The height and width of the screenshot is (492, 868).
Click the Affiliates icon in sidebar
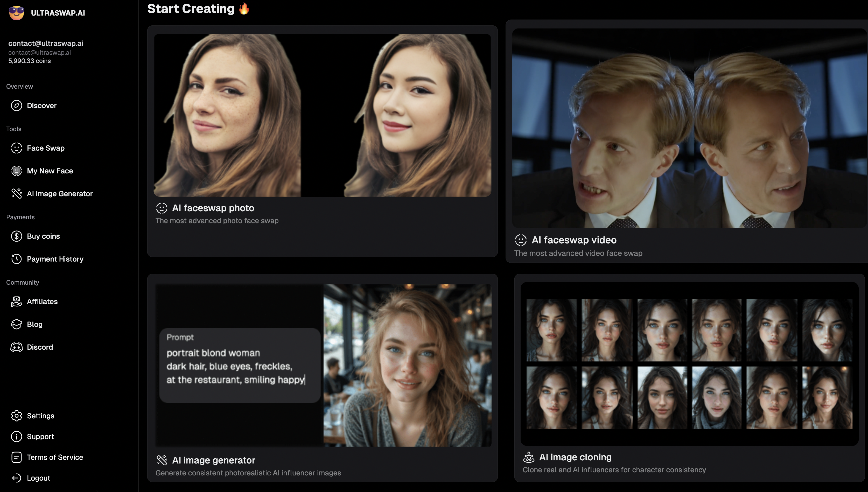[16, 301]
